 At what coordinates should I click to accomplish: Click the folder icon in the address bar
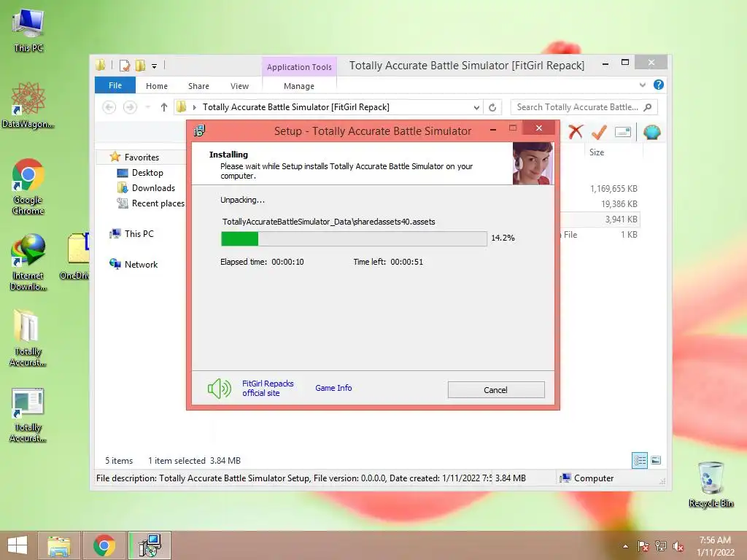[182, 107]
